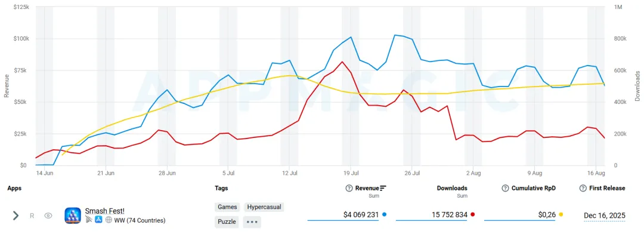Expand the Smash Fest! row chevron
This screenshot has width=644, height=234.
coord(16,215)
